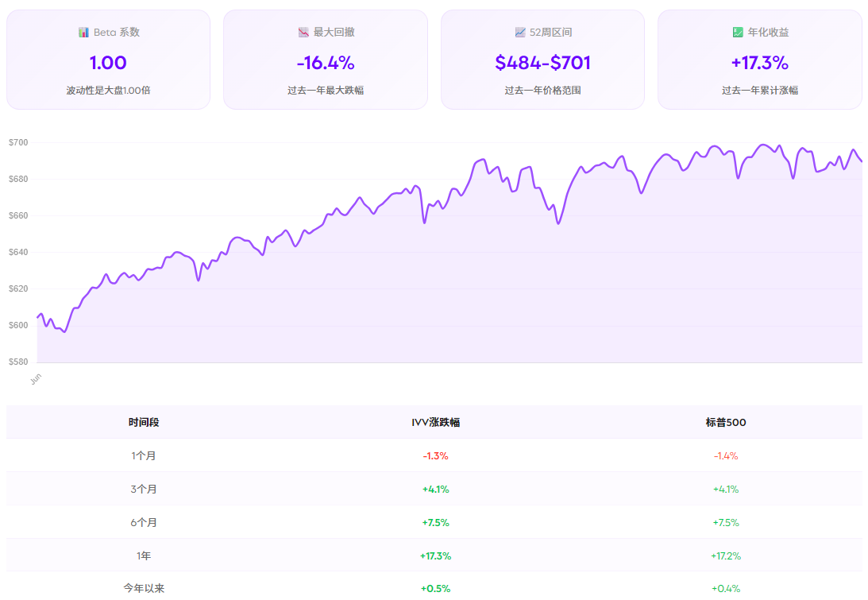
Task: Expand the 6个月 row details
Action: click(x=434, y=523)
